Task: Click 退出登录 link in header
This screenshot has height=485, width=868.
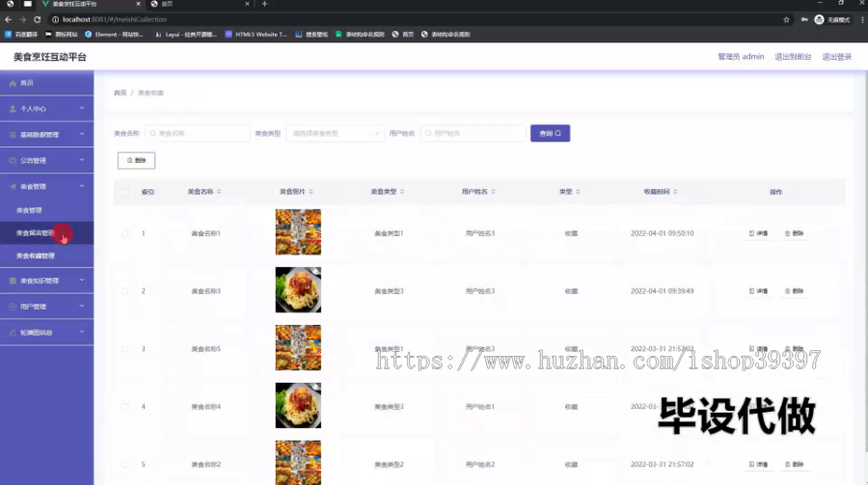Action: [x=836, y=57]
